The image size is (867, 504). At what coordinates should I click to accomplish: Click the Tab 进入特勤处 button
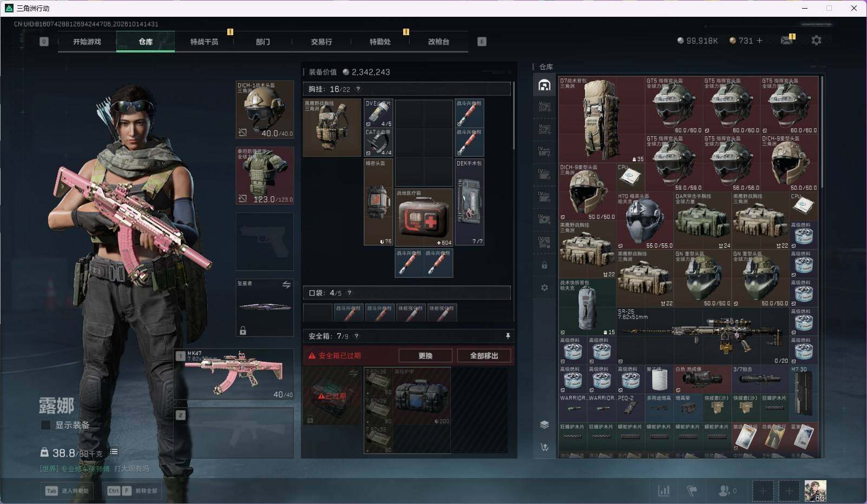pyautogui.click(x=67, y=490)
